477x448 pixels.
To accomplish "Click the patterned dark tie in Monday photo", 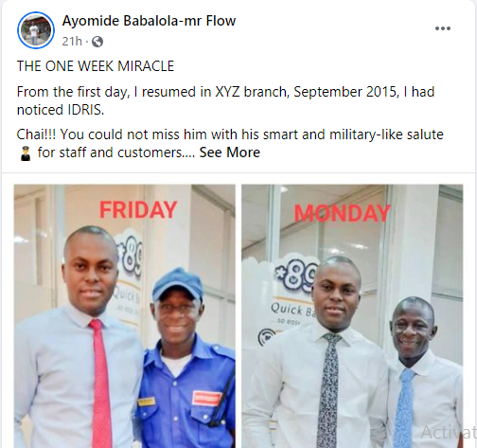I will (329, 390).
